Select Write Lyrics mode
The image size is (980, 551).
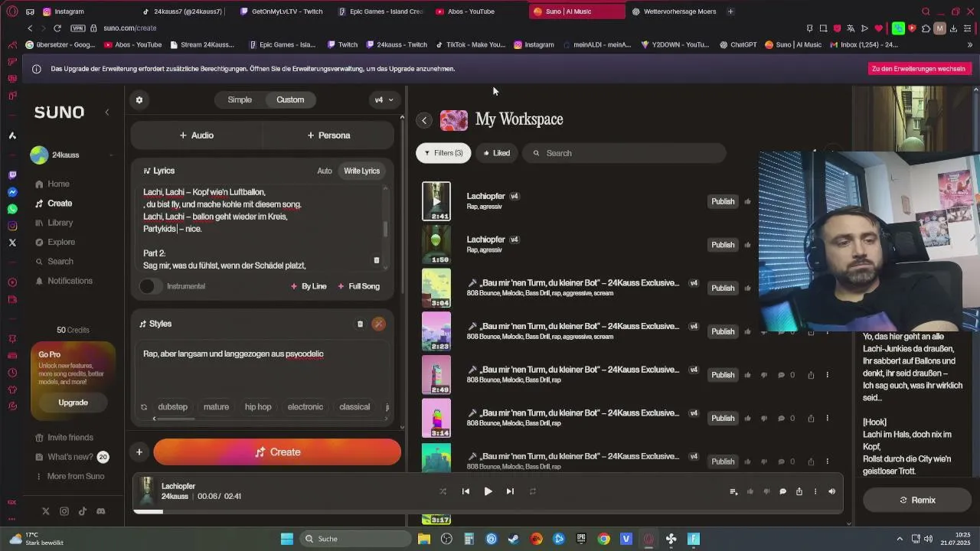361,171
